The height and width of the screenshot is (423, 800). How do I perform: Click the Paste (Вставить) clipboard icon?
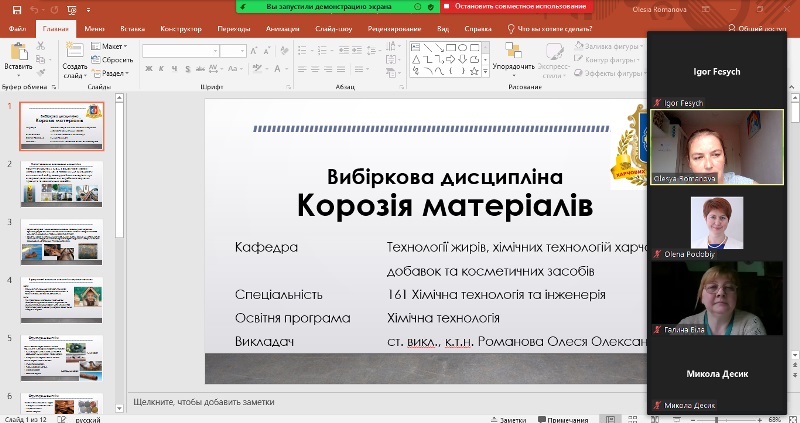tap(17, 50)
